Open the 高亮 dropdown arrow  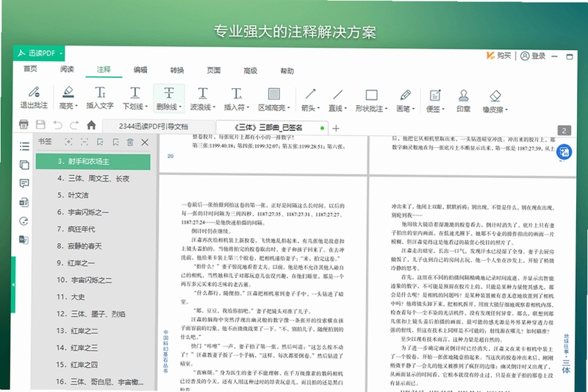(76, 106)
